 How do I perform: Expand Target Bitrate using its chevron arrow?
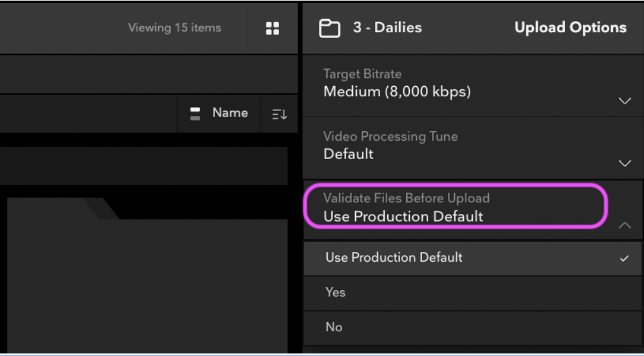(x=624, y=101)
